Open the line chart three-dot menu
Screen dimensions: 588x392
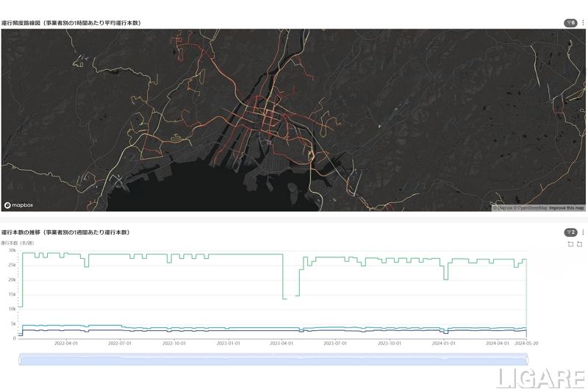click(583, 232)
